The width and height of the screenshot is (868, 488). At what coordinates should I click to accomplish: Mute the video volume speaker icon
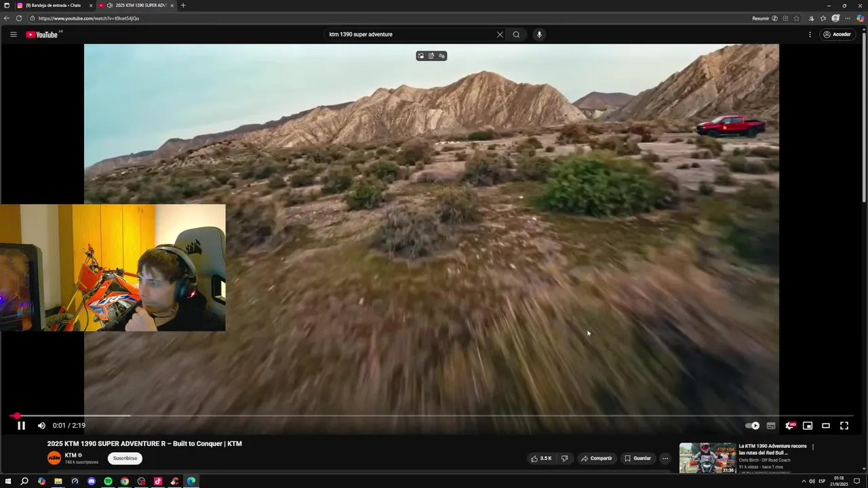(x=41, y=426)
